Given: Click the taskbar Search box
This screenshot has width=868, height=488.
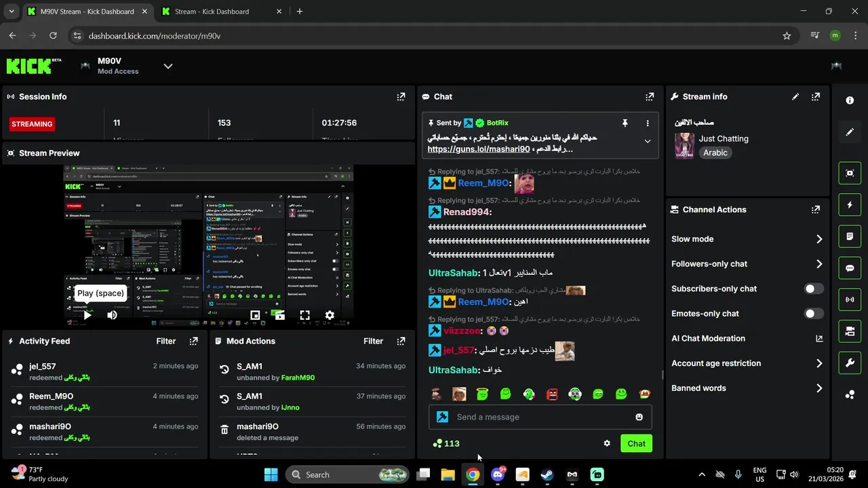Looking at the screenshot, I should [x=347, y=474].
